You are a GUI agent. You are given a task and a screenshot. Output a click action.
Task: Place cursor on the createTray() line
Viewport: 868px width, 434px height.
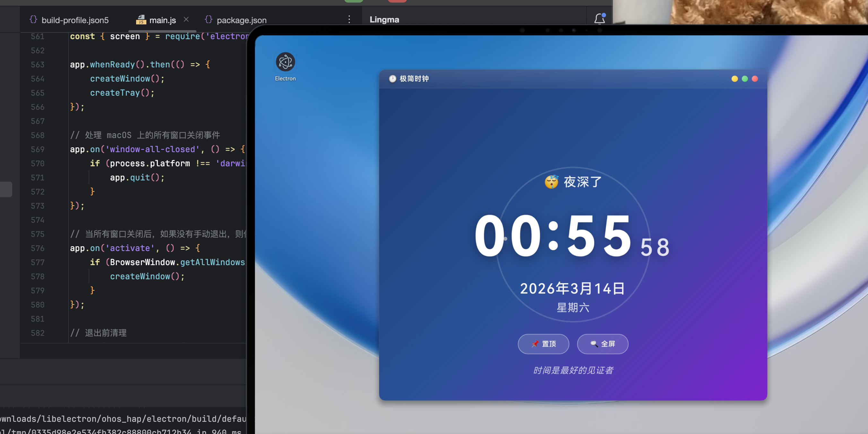122,93
